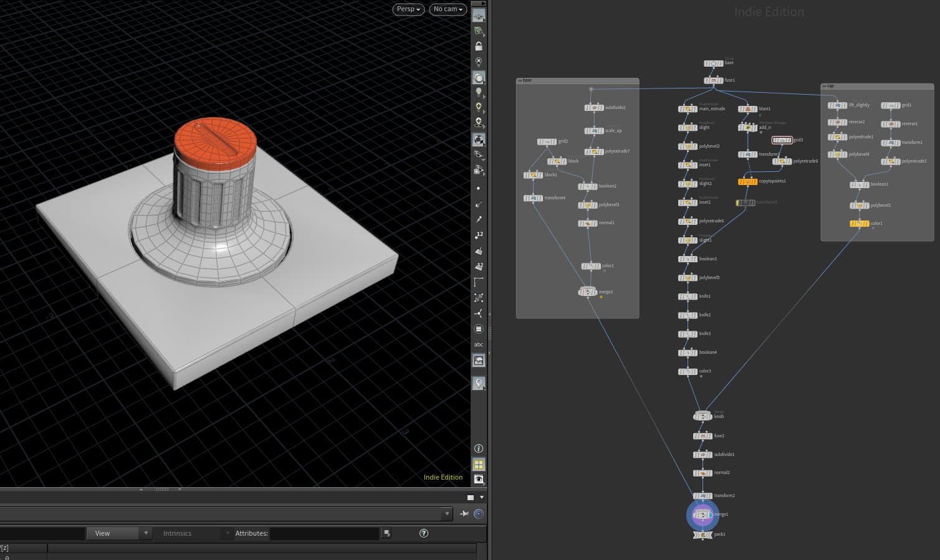Toggle the light bulb lighting icon
Screen dimensions: 940x560
click(x=479, y=92)
